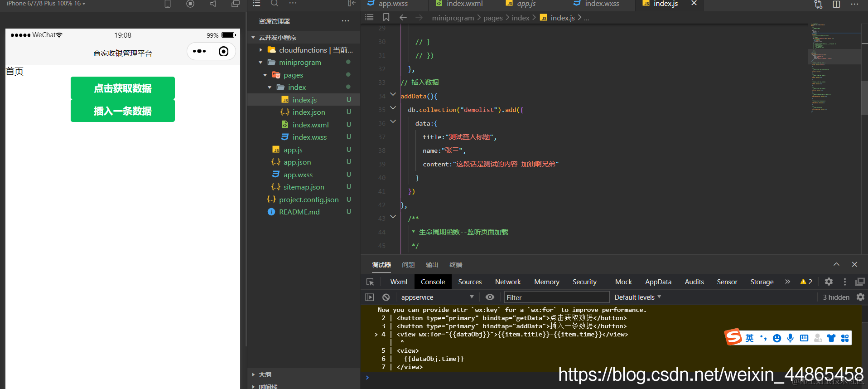Open the Sources DevTools tab
Screen dimensions: 868x389
[470, 282]
